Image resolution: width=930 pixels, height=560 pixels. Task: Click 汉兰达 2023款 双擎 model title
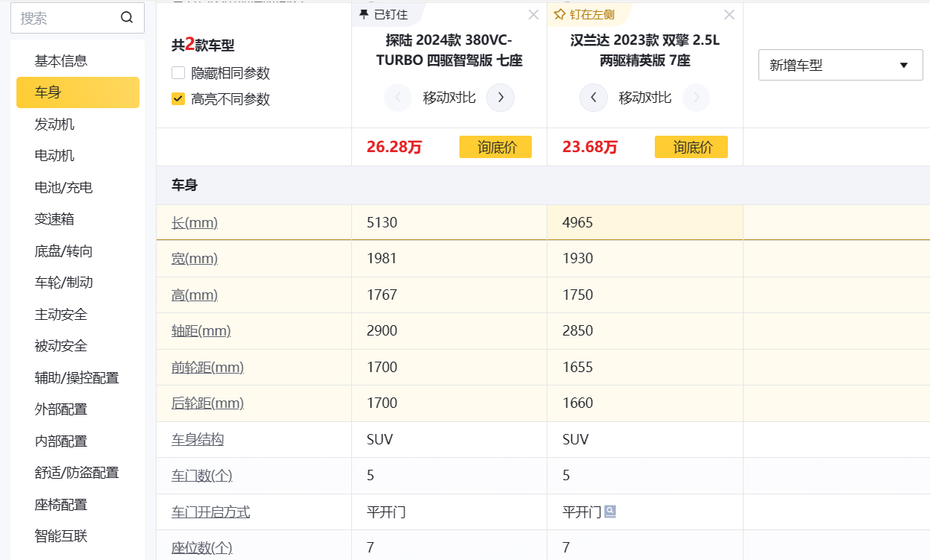645,51
